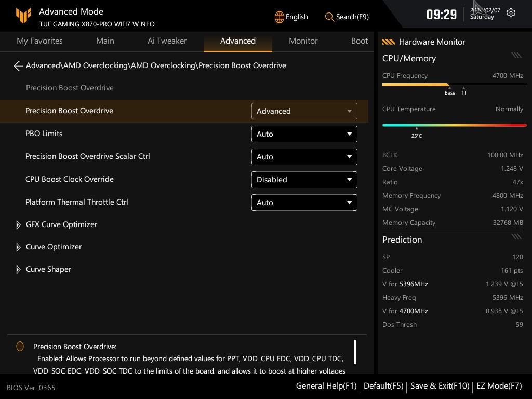The width and height of the screenshot is (532, 399).
Task: Click the TUF logo icon
Action: tap(23, 16)
